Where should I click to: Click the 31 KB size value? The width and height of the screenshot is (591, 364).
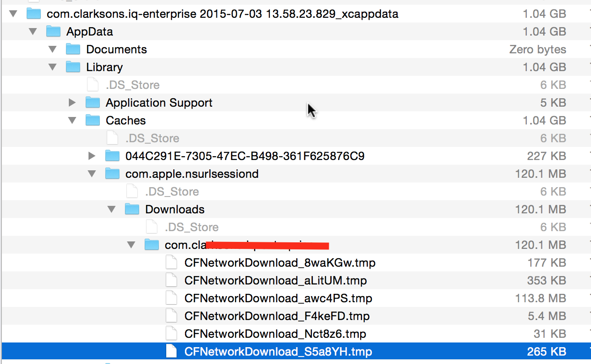pyautogui.click(x=550, y=334)
